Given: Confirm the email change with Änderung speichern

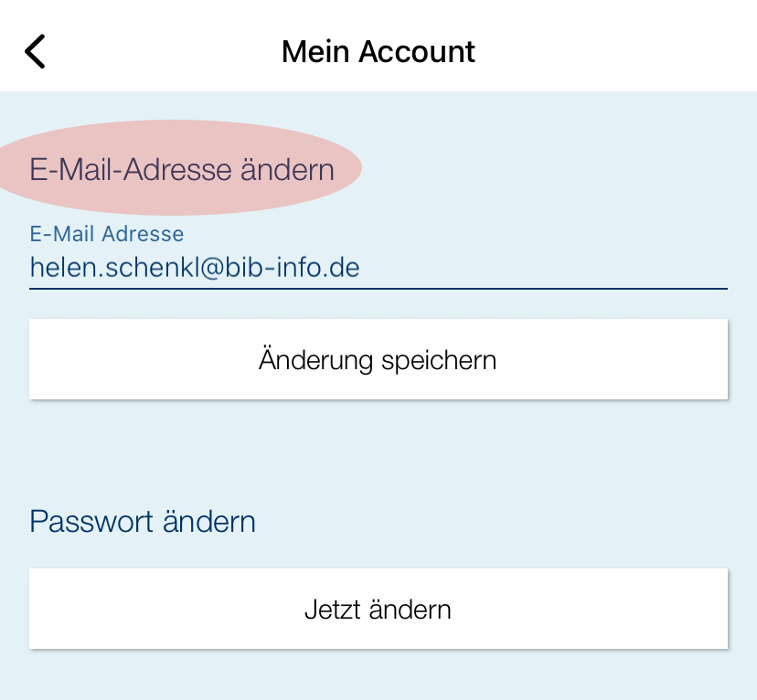Looking at the screenshot, I should tap(378, 359).
